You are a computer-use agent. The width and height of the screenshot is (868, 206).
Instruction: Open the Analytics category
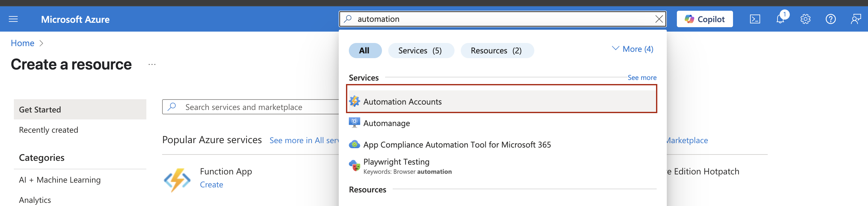(x=35, y=200)
